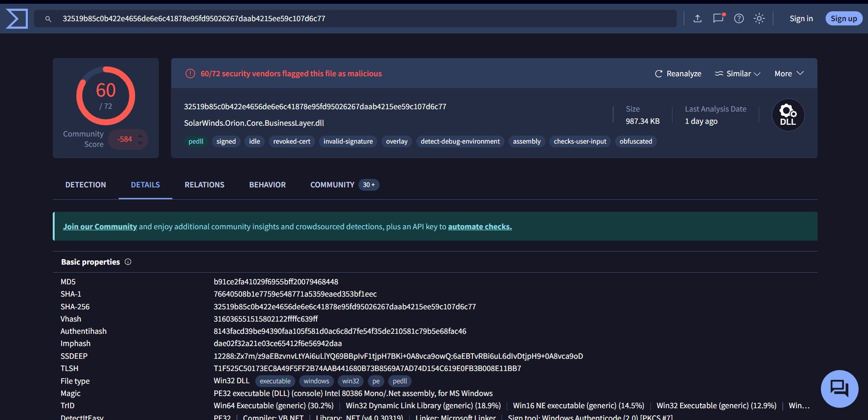Vote community score down arrow
Image resolution: width=868 pixels, height=420 pixels.
click(x=140, y=143)
